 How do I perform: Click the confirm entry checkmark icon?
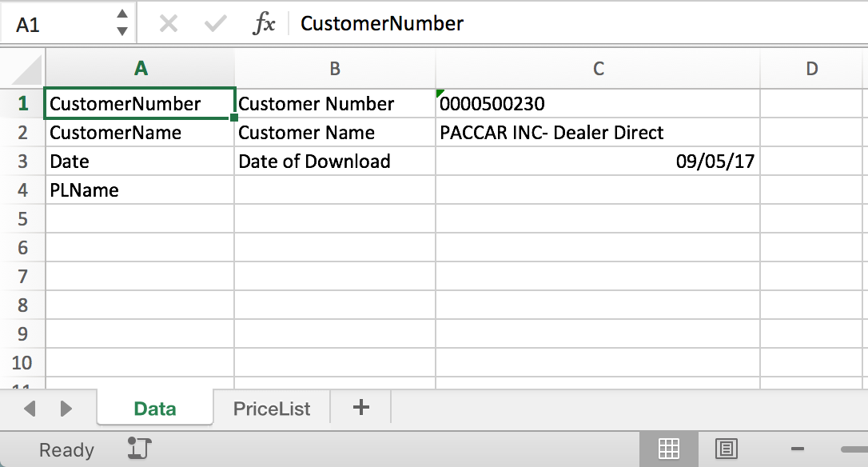[215, 24]
